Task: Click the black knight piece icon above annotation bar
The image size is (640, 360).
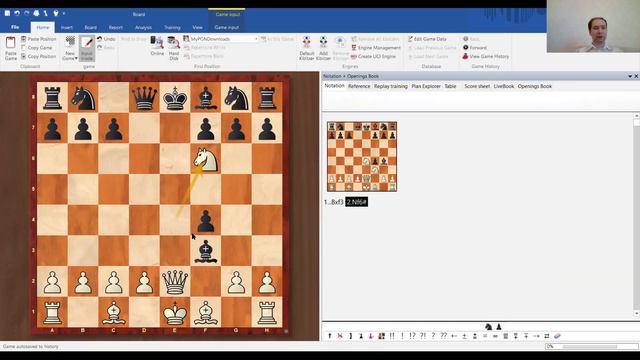Action: pos(488,327)
